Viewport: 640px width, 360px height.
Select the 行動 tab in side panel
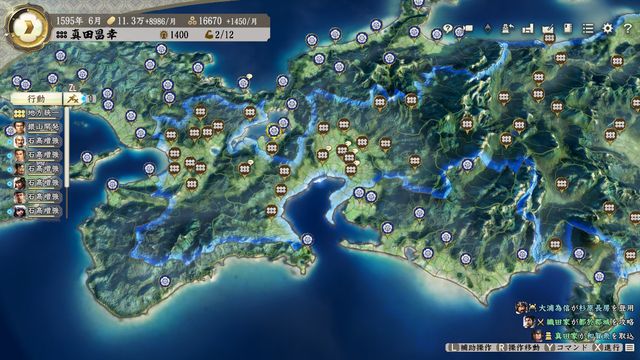pos(36,99)
